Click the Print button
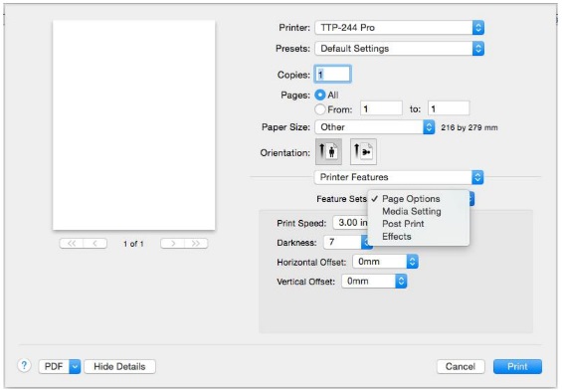The height and width of the screenshot is (392, 562). pos(517,366)
